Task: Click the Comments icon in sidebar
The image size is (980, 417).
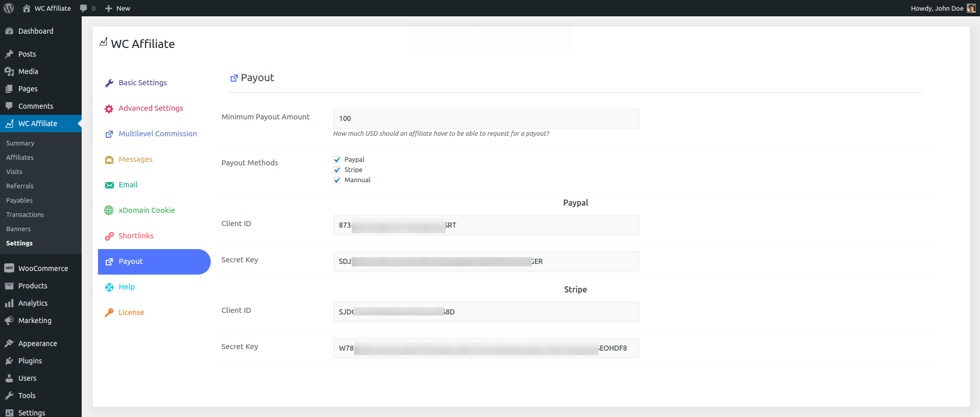Action: coord(9,106)
